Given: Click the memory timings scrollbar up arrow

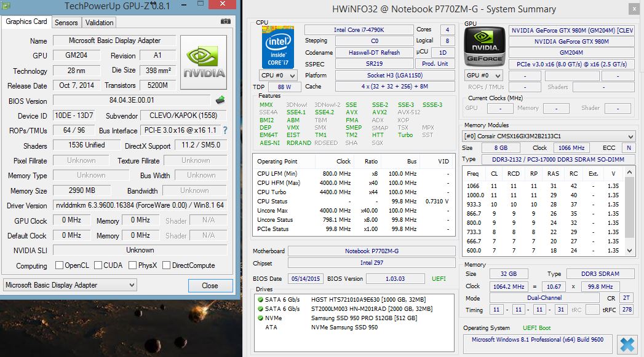Looking at the screenshot, I should click(x=630, y=173).
